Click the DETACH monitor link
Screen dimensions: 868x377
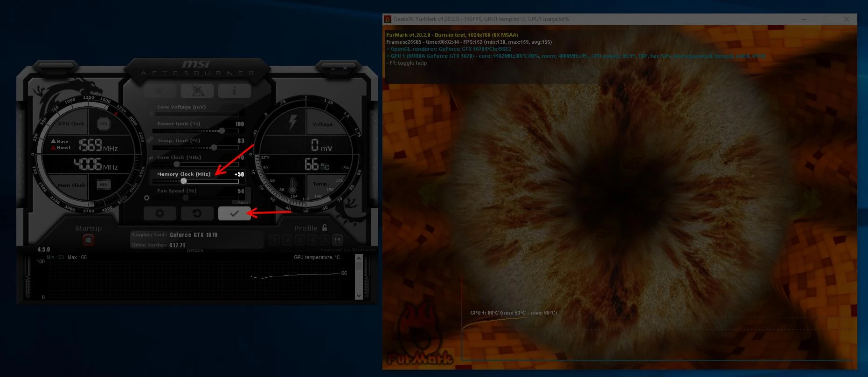tap(195, 251)
